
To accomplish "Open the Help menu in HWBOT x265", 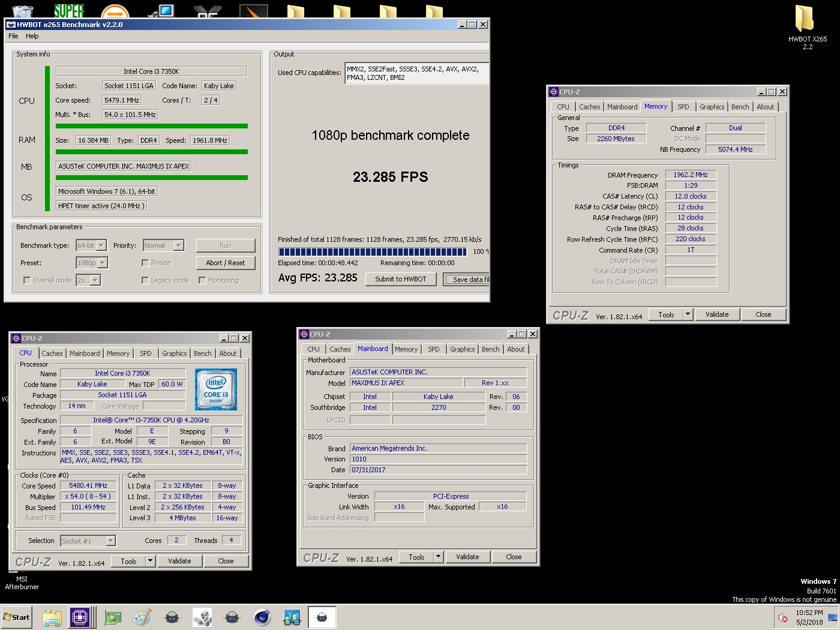I will click(32, 36).
